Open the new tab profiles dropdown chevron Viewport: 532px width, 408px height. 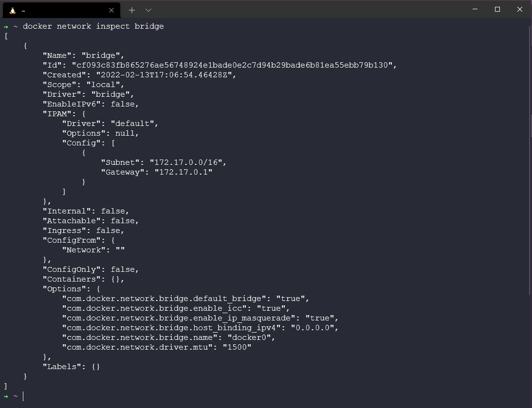(x=148, y=10)
